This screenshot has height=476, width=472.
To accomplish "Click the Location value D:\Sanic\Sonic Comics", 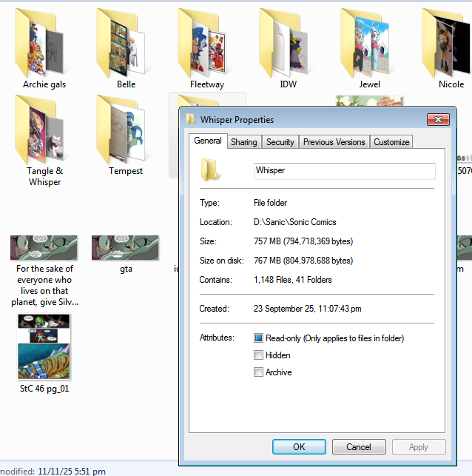I will (x=295, y=222).
